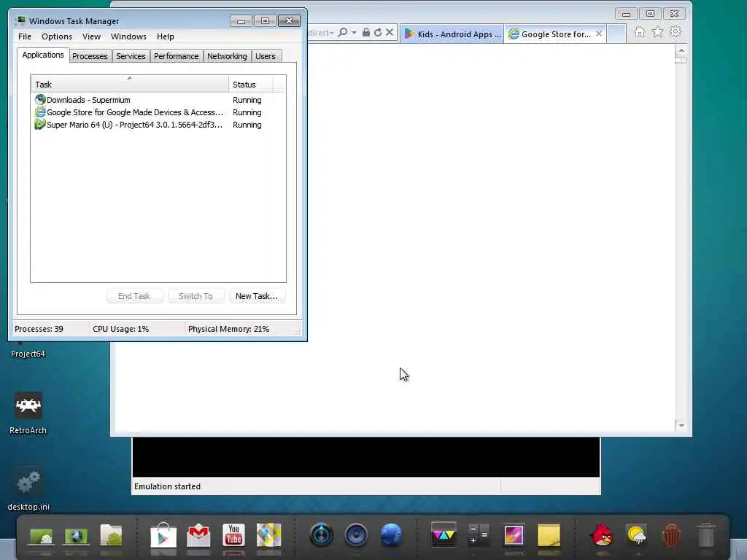
Task: Open the Options menu in Task Manager
Action: 57,36
